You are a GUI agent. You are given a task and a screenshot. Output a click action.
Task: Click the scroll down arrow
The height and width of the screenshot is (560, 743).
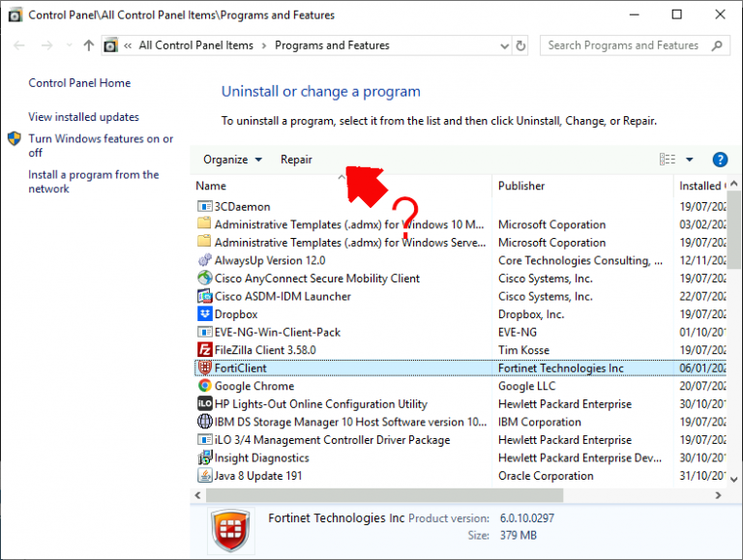pyautogui.click(x=734, y=480)
